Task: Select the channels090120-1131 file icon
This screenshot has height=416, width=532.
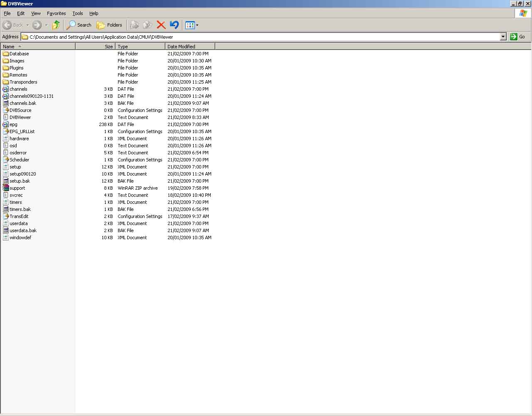Action: pos(6,96)
